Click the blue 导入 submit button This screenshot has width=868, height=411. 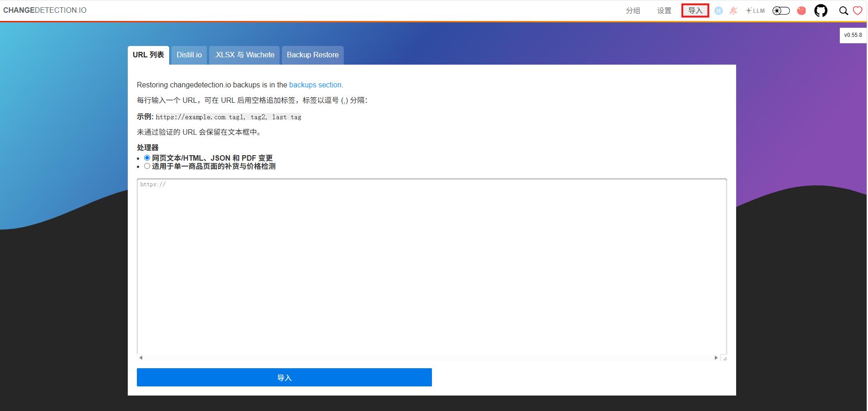pyautogui.click(x=284, y=377)
